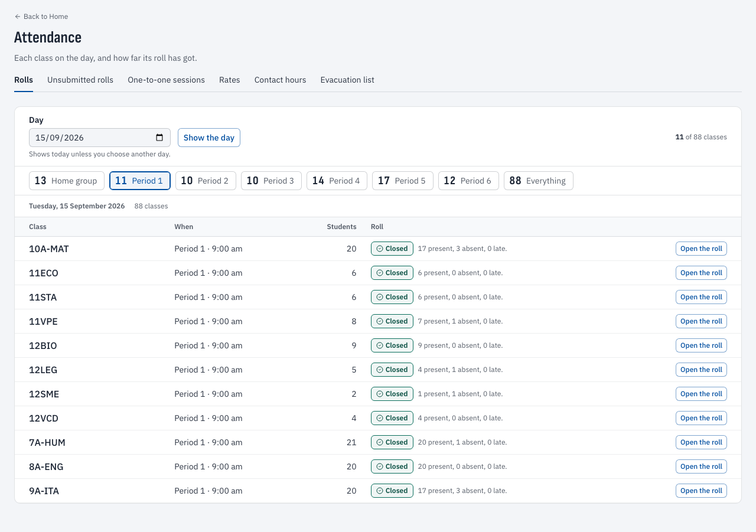Click the Closed status badge for 9A-ITA
The image size is (756, 532).
(392, 491)
